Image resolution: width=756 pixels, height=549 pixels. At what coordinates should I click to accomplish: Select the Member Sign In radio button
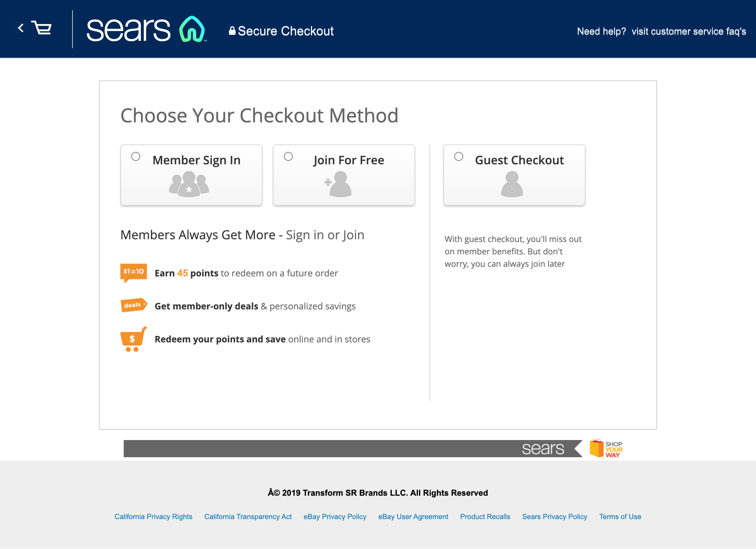tap(136, 156)
